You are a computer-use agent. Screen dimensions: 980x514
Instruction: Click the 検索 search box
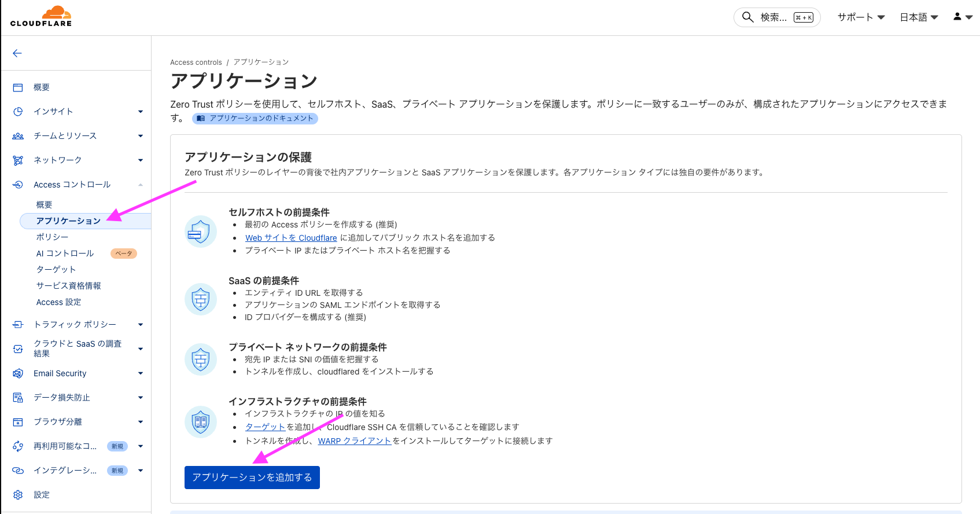tap(777, 17)
